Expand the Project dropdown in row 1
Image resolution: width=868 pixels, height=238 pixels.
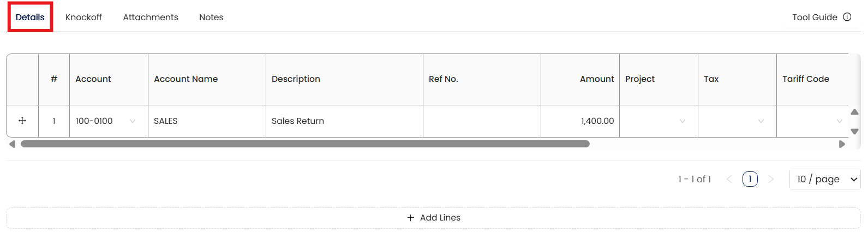point(682,121)
